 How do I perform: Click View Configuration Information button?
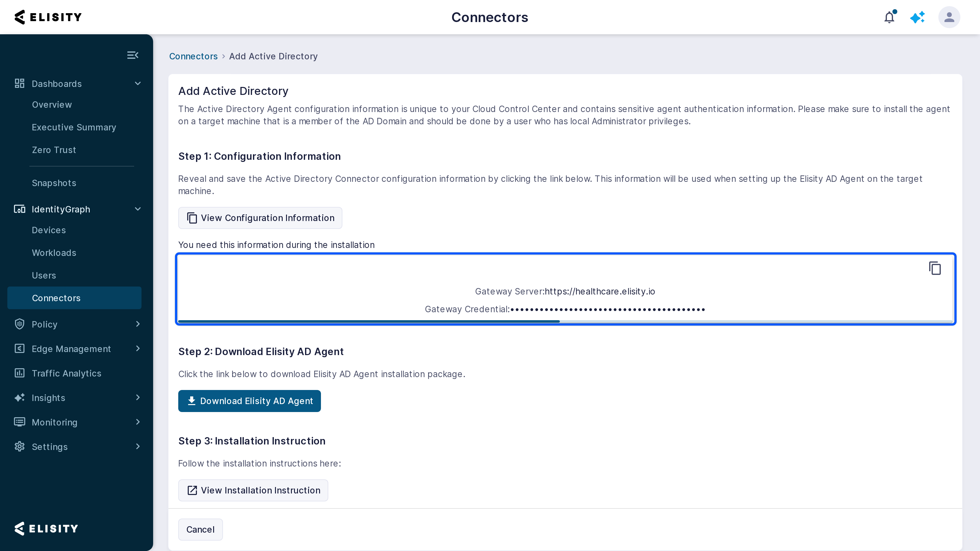260,218
